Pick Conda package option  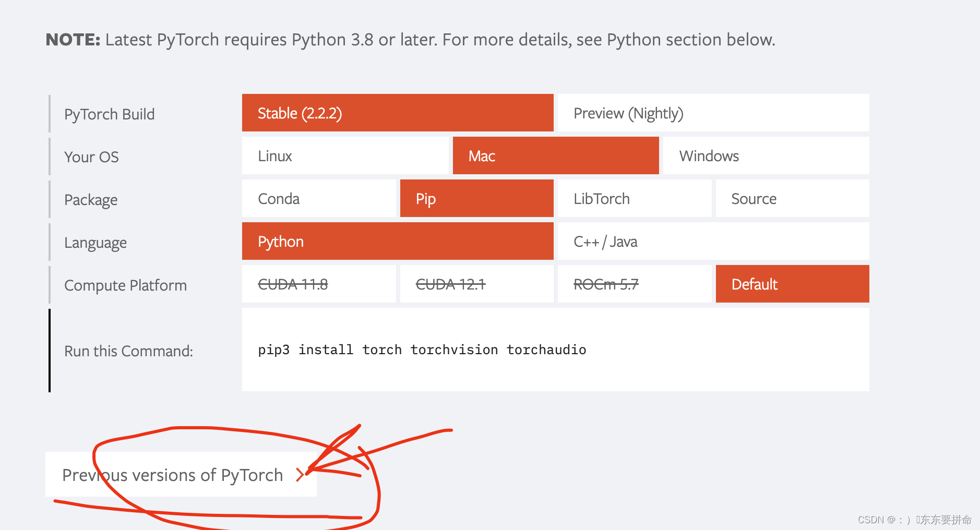[319, 198]
